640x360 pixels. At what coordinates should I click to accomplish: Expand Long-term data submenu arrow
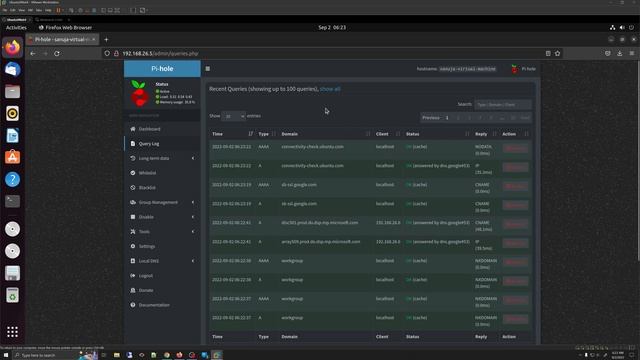click(x=193, y=158)
